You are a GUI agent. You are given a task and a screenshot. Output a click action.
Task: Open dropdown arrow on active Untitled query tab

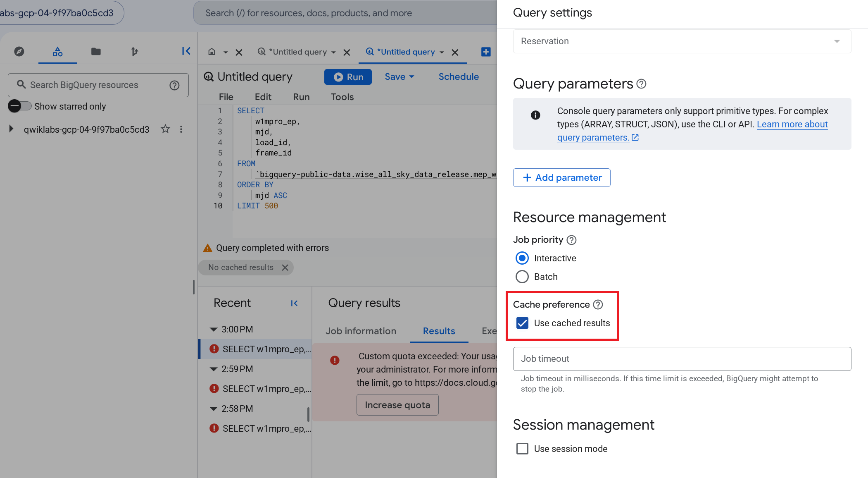click(442, 53)
